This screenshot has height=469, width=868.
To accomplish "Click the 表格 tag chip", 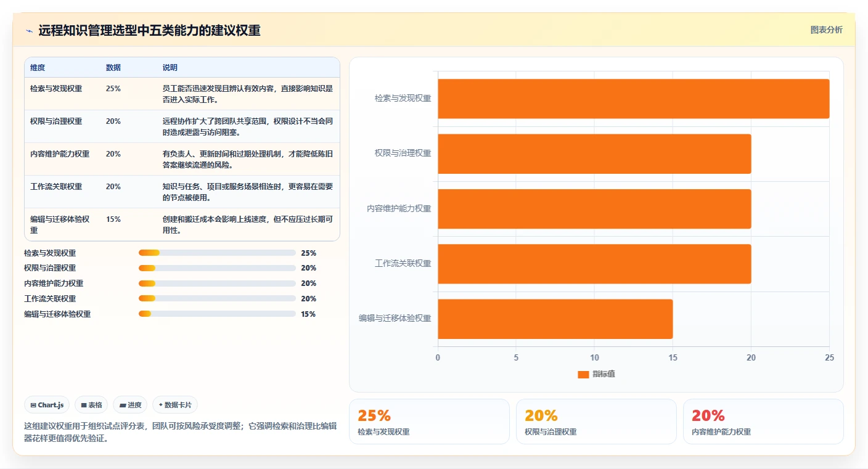I will pyautogui.click(x=91, y=405).
